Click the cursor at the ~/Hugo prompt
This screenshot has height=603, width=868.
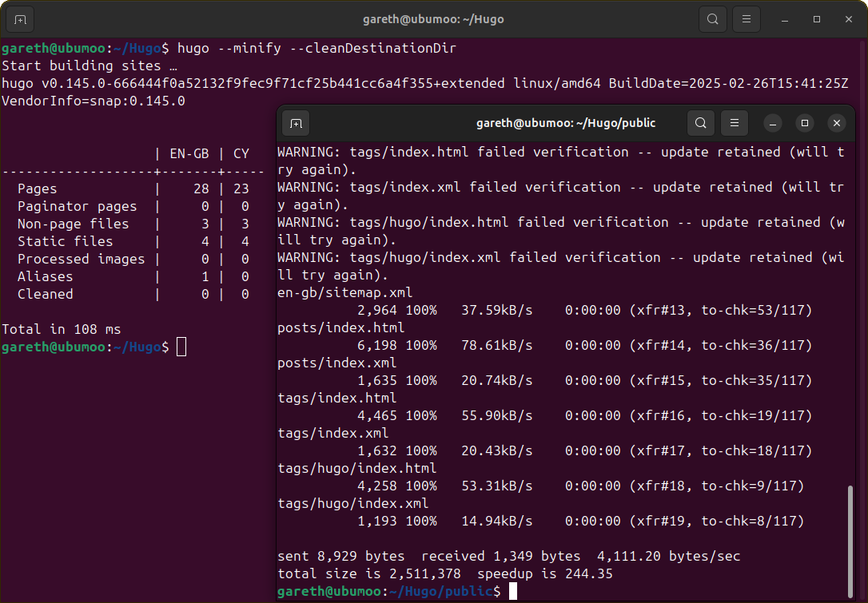(x=181, y=347)
